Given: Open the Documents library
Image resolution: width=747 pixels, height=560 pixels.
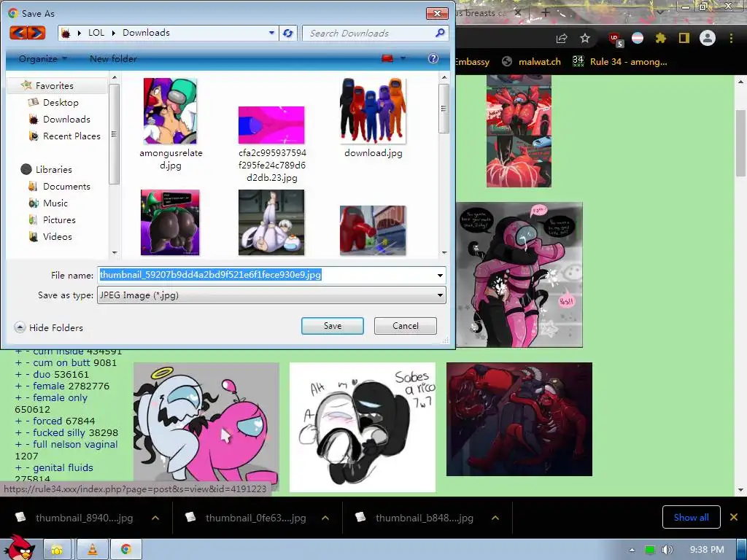Looking at the screenshot, I should tap(66, 186).
